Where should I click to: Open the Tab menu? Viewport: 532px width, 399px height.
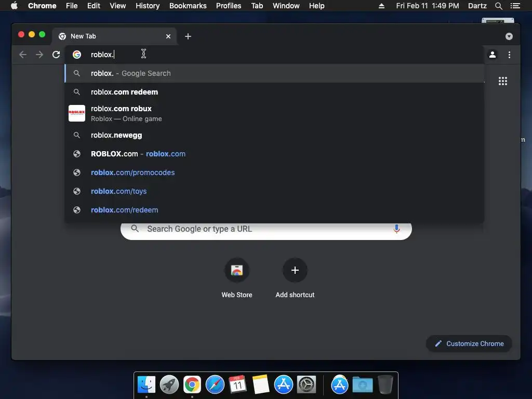[257, 6]
